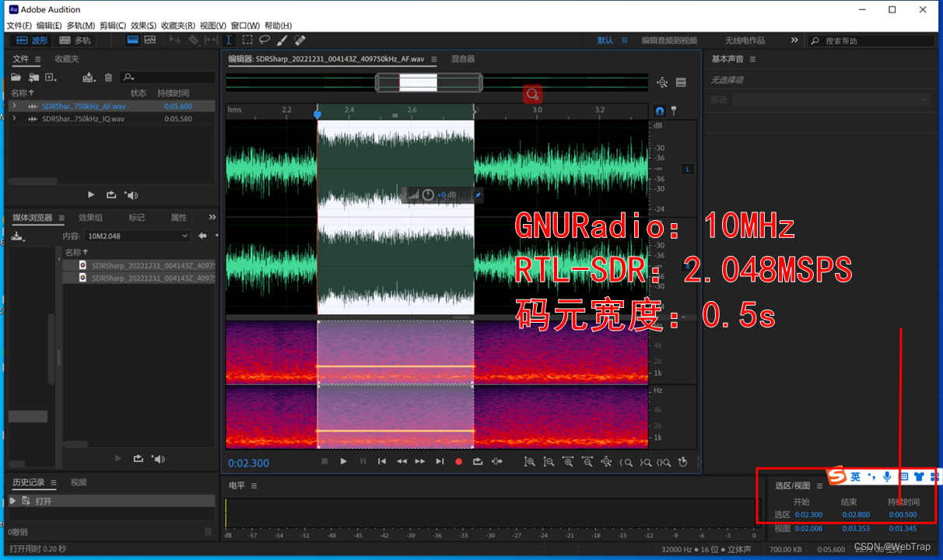Screen dimensions: 943x560
Task: Toggle the L channel enable button
Action: click(x=688, y=169)
